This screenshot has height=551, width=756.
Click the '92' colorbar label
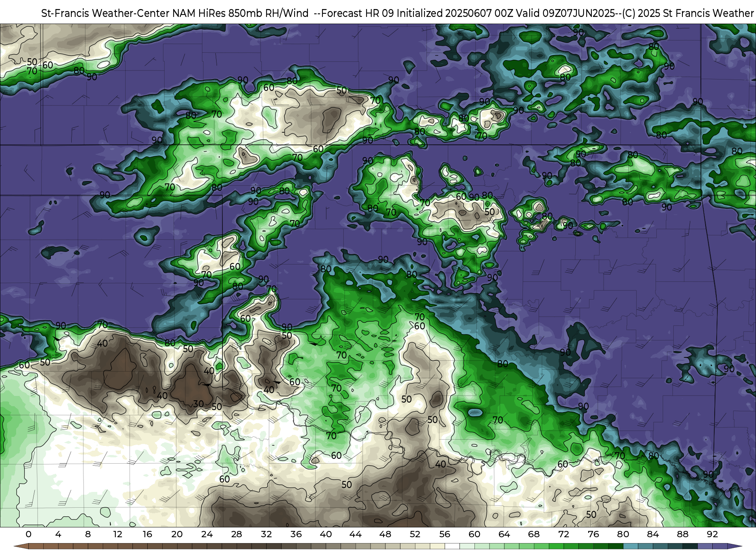[712, 534]
